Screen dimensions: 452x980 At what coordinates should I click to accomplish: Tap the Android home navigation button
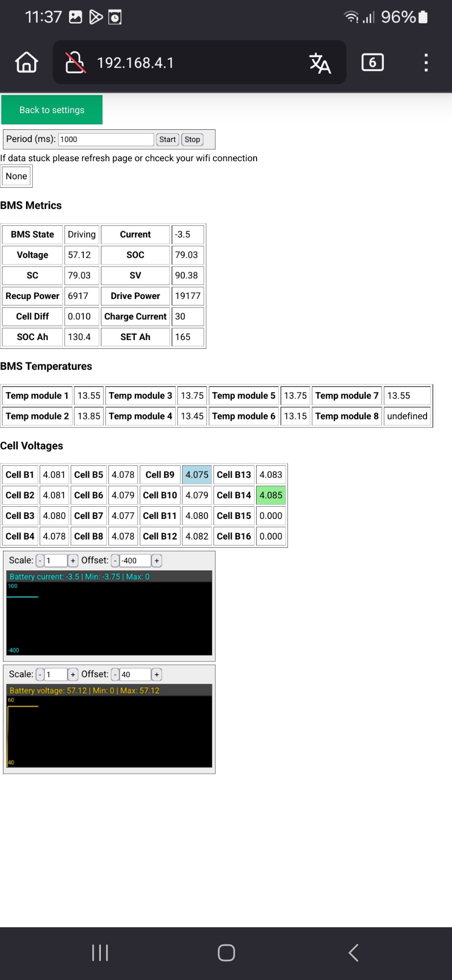click(x=226, y=953)
